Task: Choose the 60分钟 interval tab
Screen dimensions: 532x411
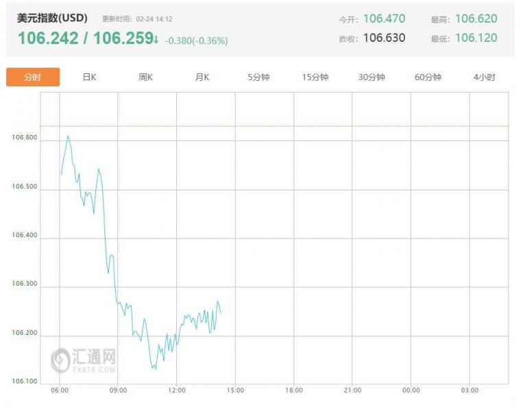Action: 428,77
